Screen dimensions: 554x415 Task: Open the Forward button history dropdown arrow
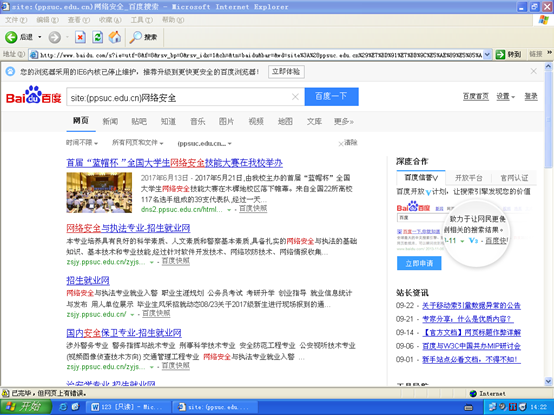pyautogui.click(x=67, y=37)
